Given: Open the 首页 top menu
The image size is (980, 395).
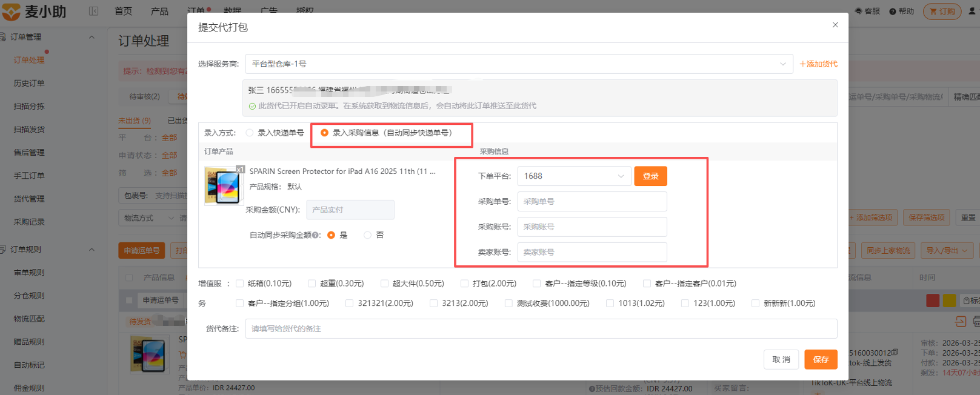Looking at the screenshot, I should pos(124,11).
